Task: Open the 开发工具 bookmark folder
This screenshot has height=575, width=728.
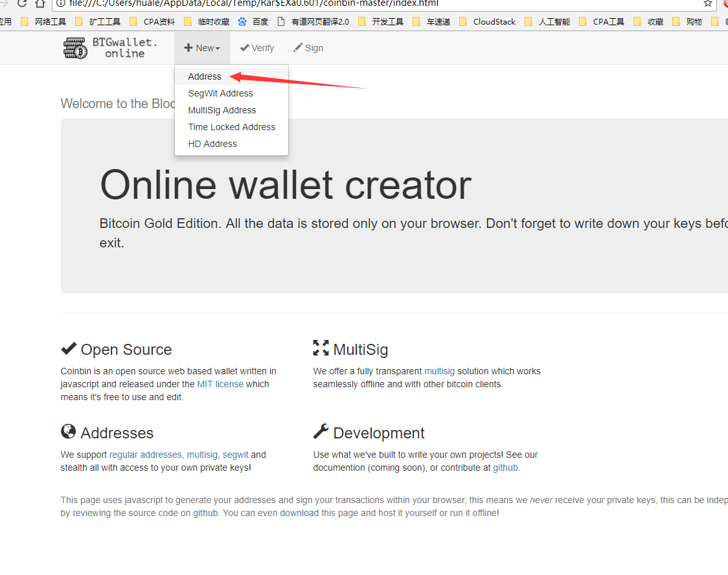Action: 381,22
